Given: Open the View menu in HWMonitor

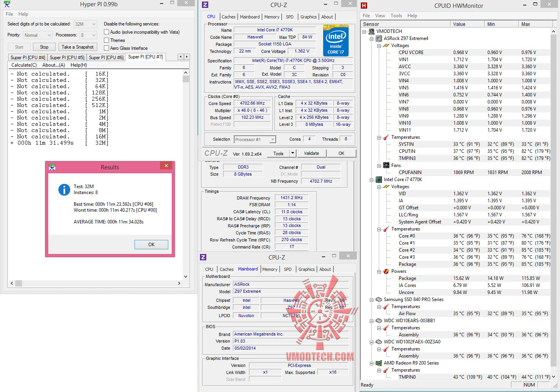Looking at the screenshot, I should point(380,16).
